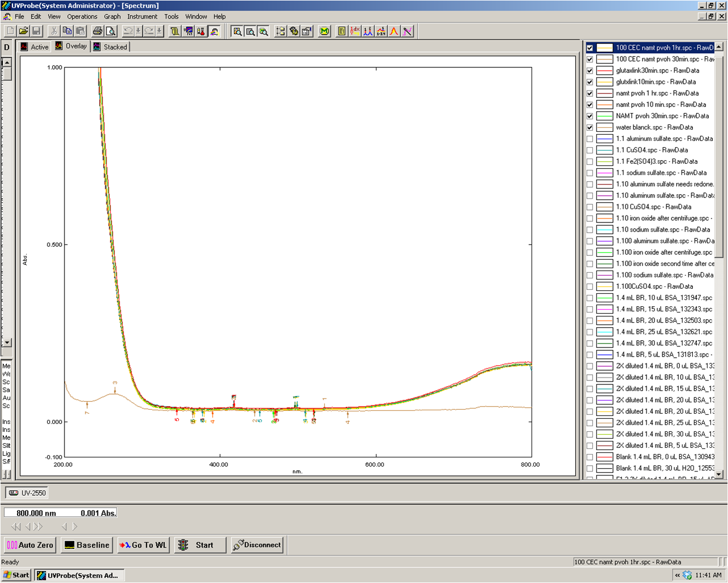Viewport: 728px width, 583px height.
Task: Uncheck the water blanck.spc spectrum
Action: pyautogui.click(x=590, y=127)
